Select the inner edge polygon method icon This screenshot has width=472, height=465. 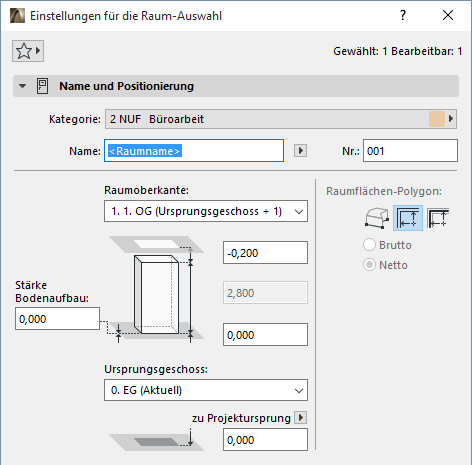[408, 218]
